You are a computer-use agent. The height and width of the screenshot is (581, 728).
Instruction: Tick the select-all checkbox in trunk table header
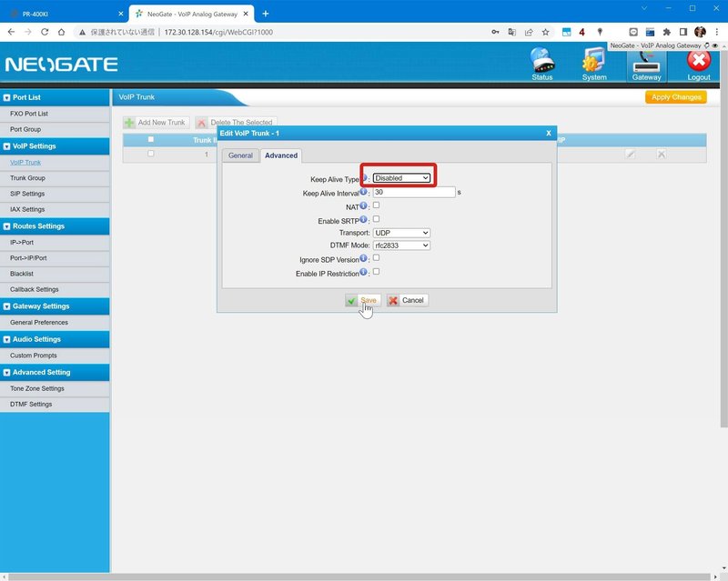click(x=150, y=139)
